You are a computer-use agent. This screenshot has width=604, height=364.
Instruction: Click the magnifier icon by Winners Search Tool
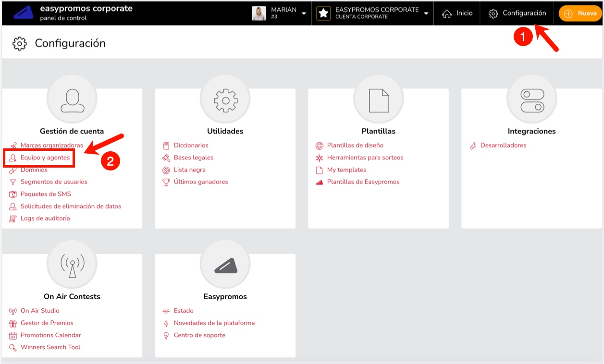point(13,347)
